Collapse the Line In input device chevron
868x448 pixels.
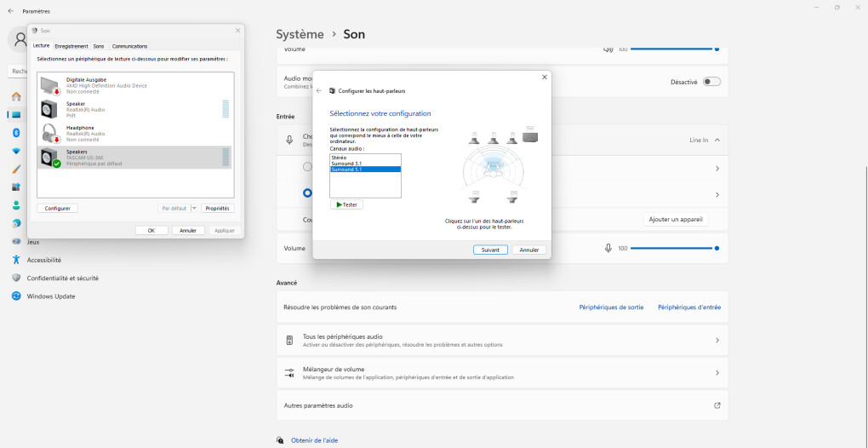point(717,140)
